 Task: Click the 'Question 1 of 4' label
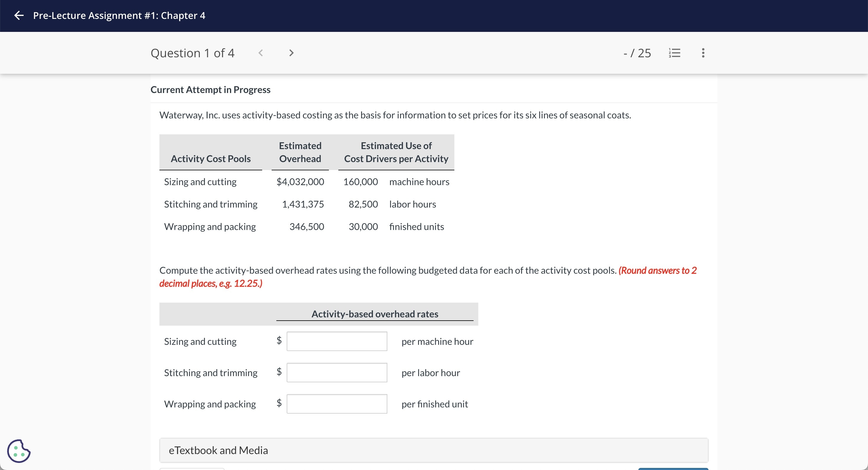pos(192,53)
